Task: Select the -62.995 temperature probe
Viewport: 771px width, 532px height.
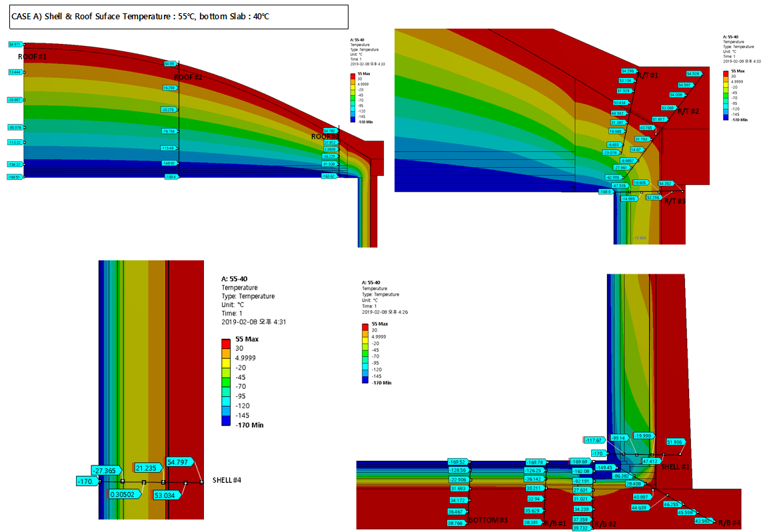Action: [612, 177]
